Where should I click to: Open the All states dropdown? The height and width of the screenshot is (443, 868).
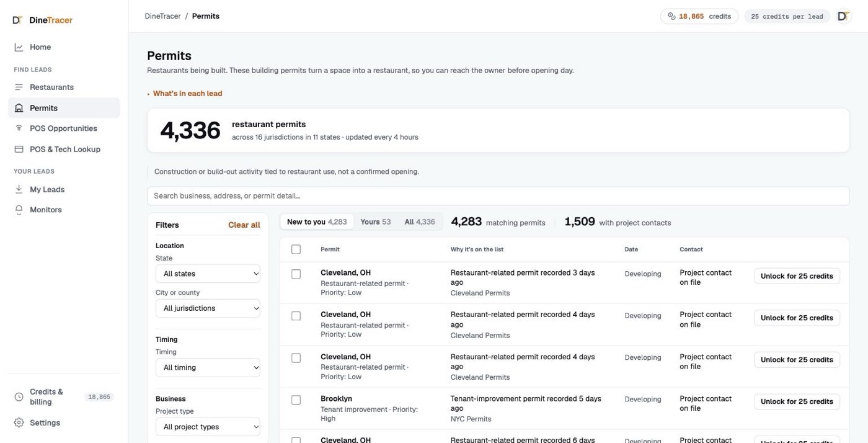[x=208, y=274]
